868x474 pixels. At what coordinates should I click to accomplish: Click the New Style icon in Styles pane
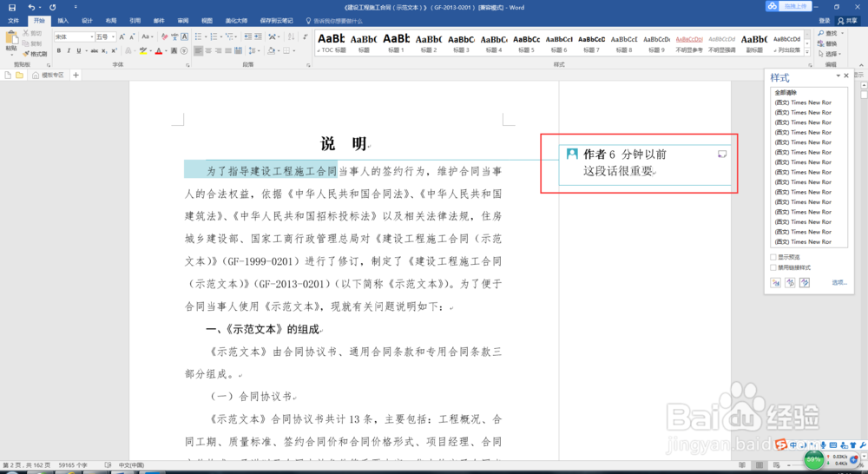[x=775, y=283]
